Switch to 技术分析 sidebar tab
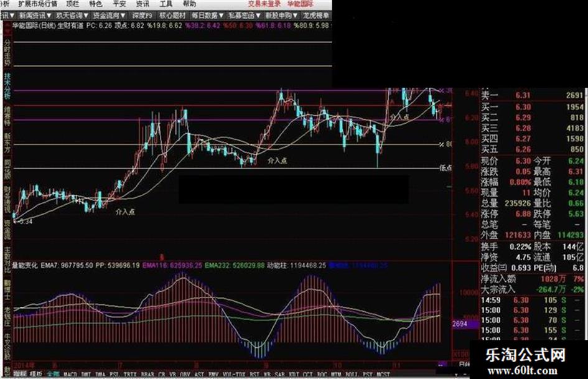588x379 pixels. click(7, 86)
